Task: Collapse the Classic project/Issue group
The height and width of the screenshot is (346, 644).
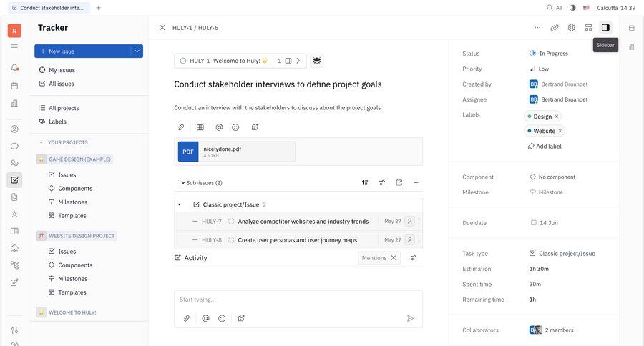Action: pos(180,204)
